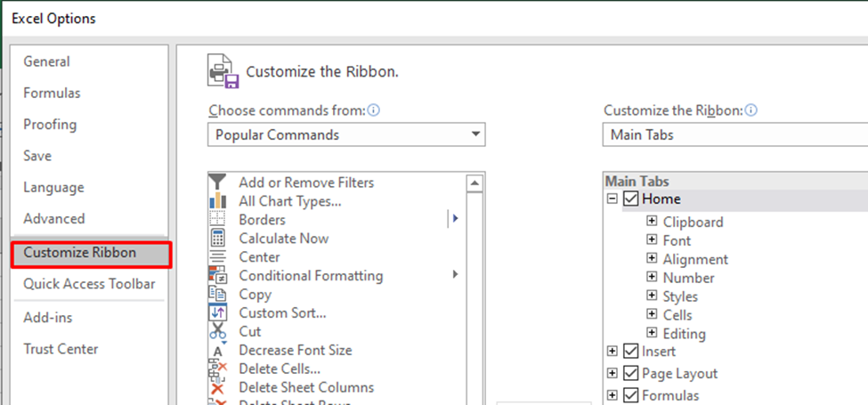
Task: Collapse the Home tab tree node
Action: click(x=612, y=198)
